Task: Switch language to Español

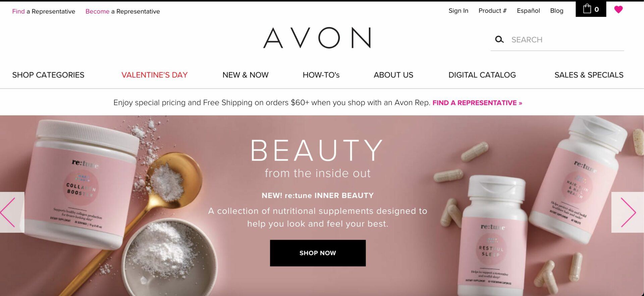Action: [528, 11]
